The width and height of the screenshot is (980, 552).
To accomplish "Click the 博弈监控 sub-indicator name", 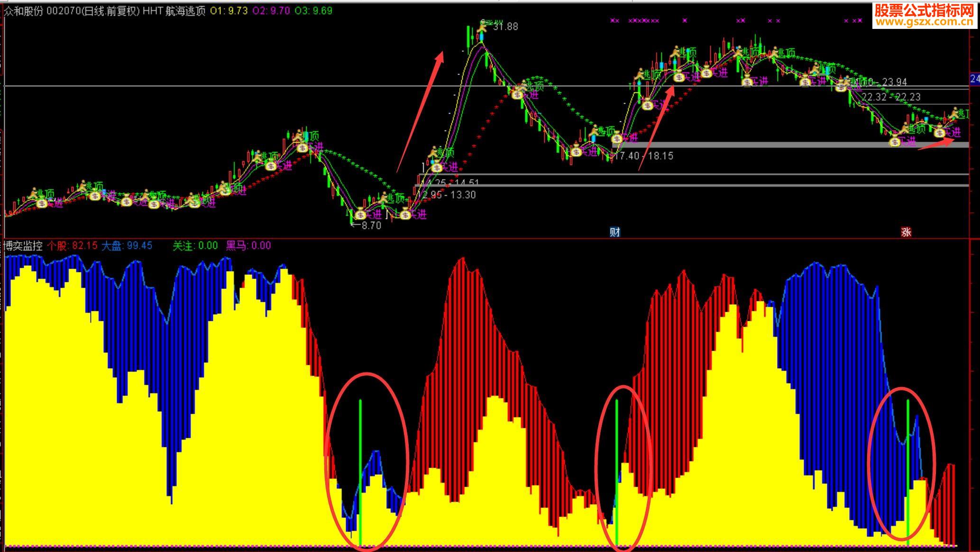I will coord(23,245).
